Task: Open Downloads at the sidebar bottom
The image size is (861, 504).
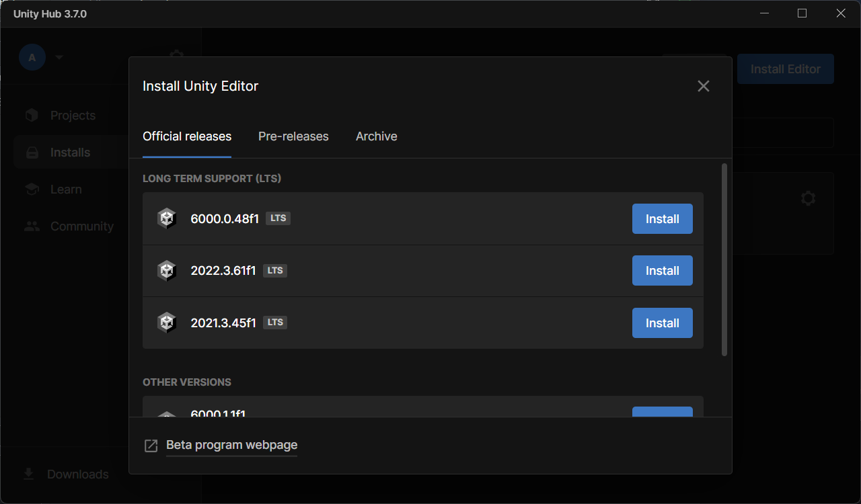Action: pyautogui.click(x=77, y=474)
